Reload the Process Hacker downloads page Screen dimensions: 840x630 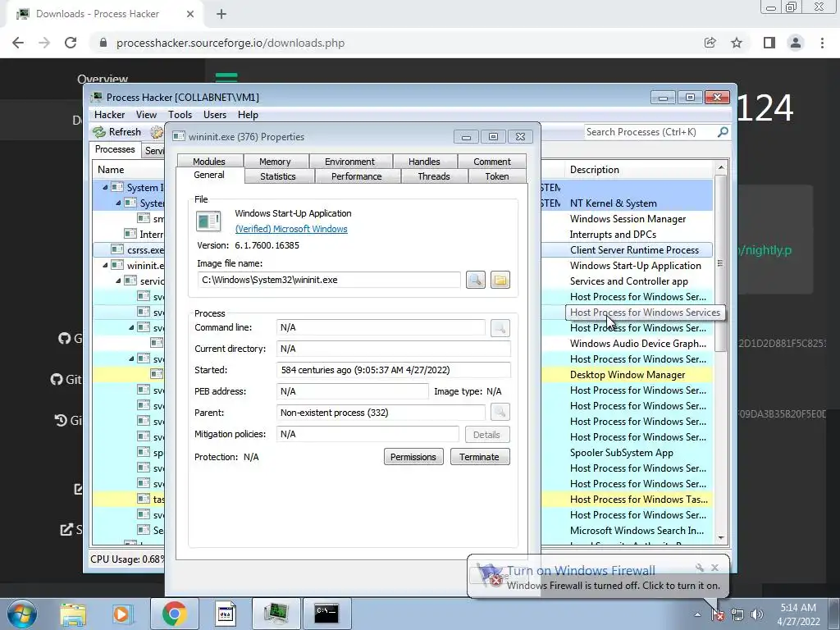tap(71, 43)
